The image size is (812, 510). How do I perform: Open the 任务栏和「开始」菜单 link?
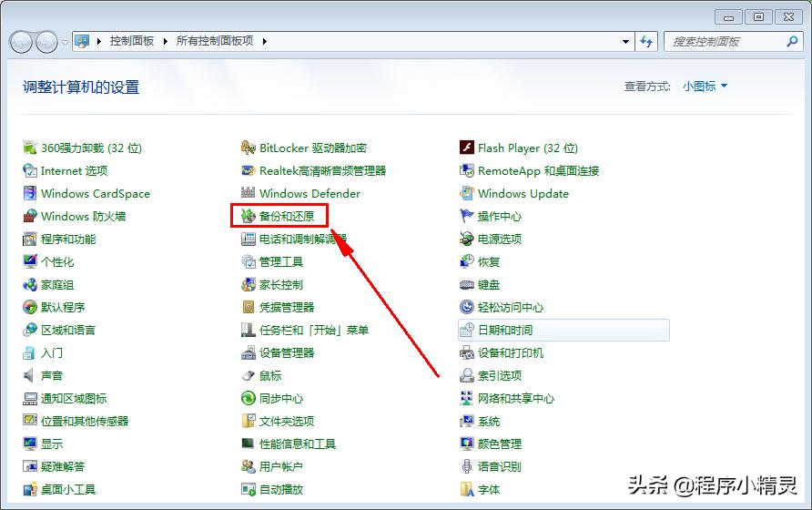click(314, 331)
